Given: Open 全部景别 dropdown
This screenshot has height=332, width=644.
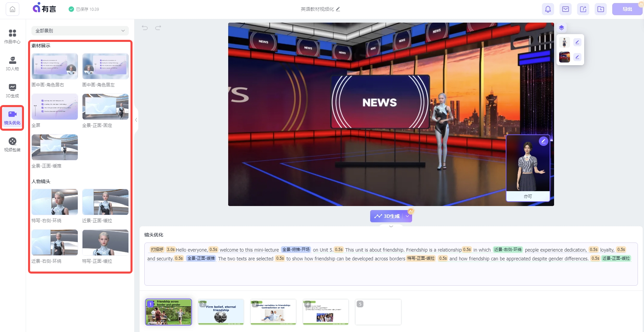Looking at the screenshot, I should tap(80, 31).
